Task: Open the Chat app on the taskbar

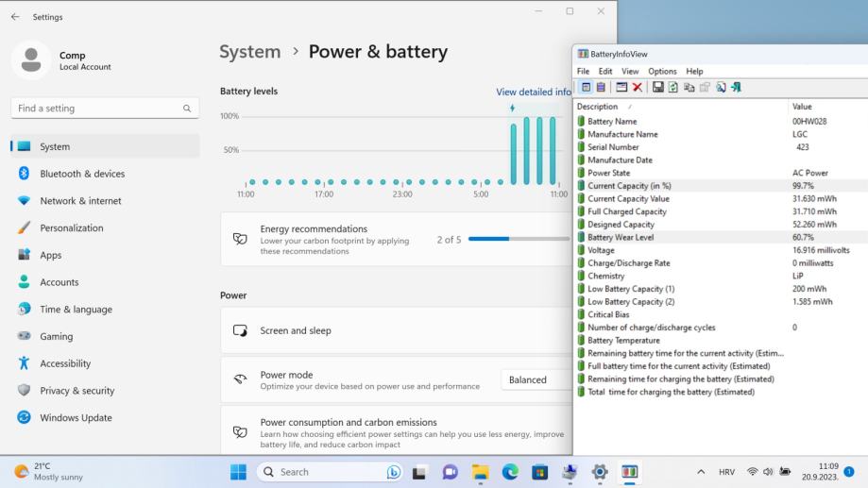Action: (450, 472)
